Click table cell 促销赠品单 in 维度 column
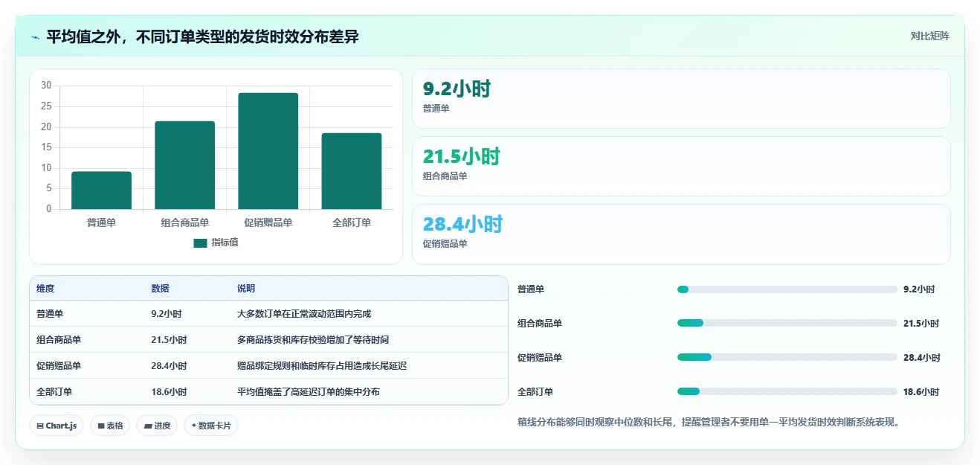This screenshot has height=465, width=980. pos(59,366)
